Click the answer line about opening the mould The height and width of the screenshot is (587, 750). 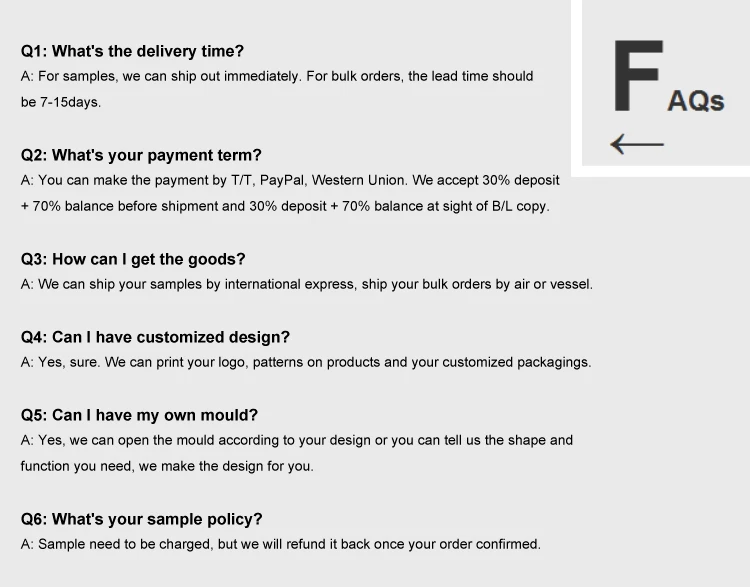coord(297,440)
